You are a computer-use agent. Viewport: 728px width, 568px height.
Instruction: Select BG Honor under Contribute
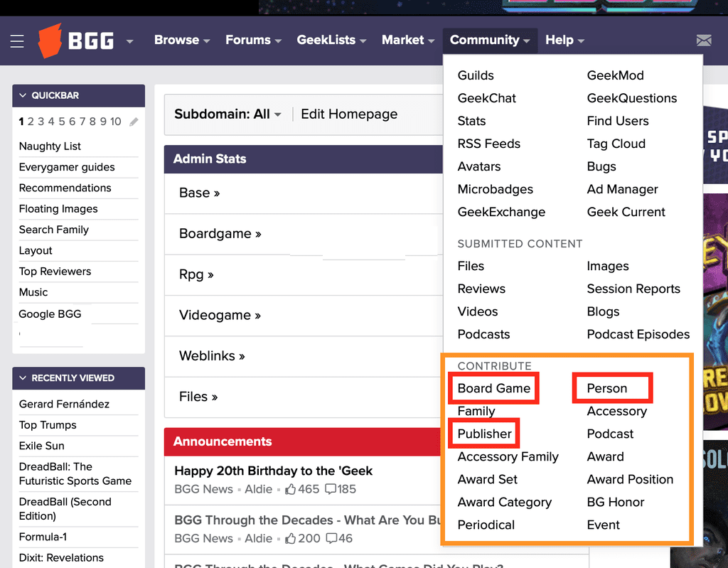(x=615, y=502)
